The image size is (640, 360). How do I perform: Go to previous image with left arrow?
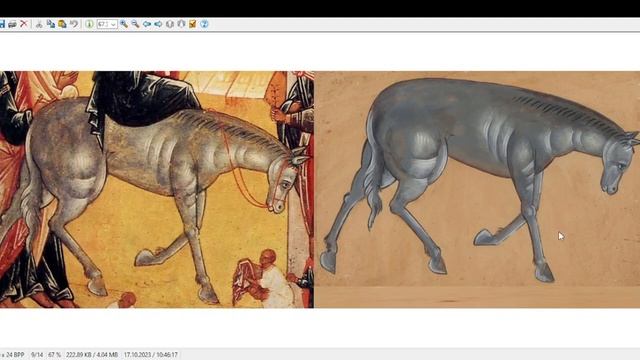[x=147, y=24]
